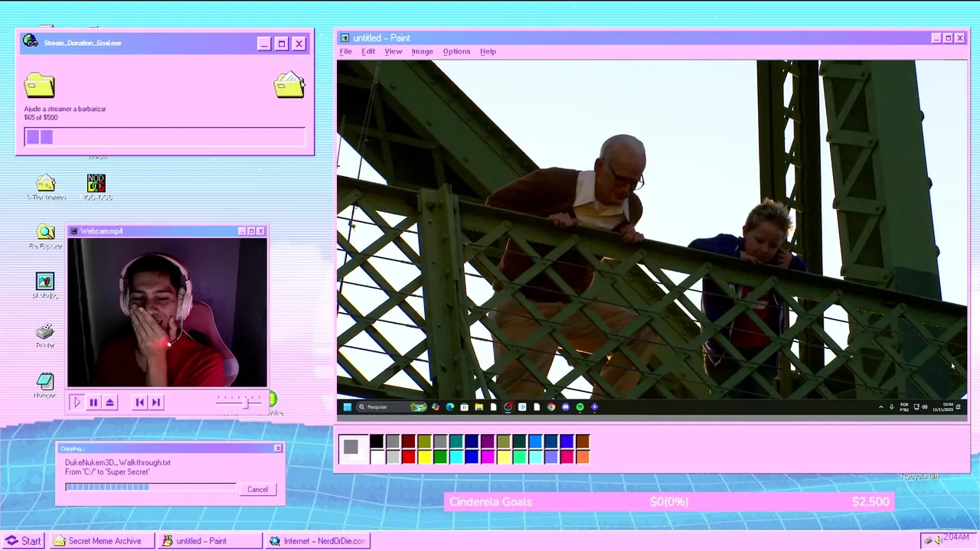Click the Pesquisar search box in Windows taskbar
The height and width of the screenshot is (551, 980).
392,407
